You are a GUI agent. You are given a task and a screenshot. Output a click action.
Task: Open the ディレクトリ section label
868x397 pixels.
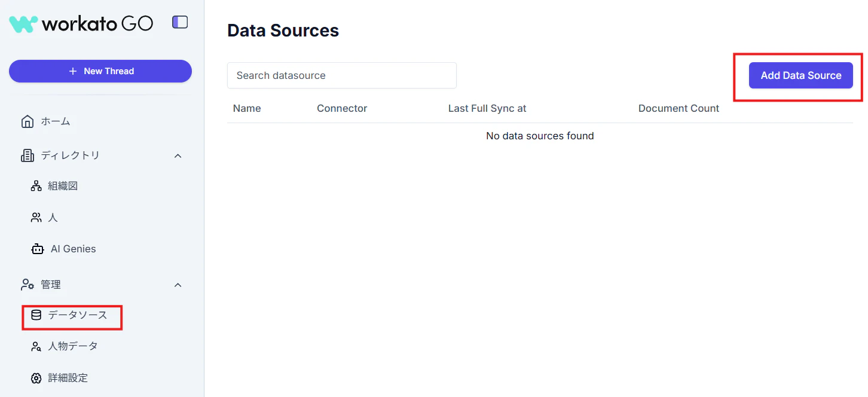click(70, 155)
